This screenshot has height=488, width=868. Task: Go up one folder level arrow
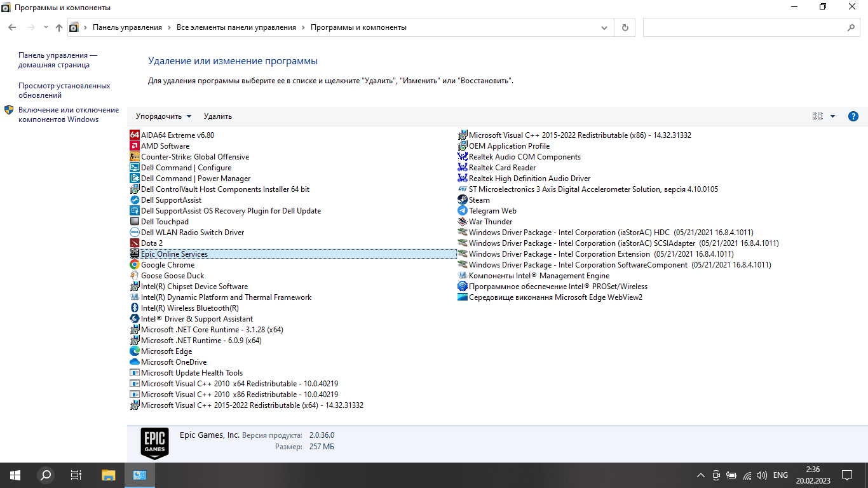click(59, 27)
